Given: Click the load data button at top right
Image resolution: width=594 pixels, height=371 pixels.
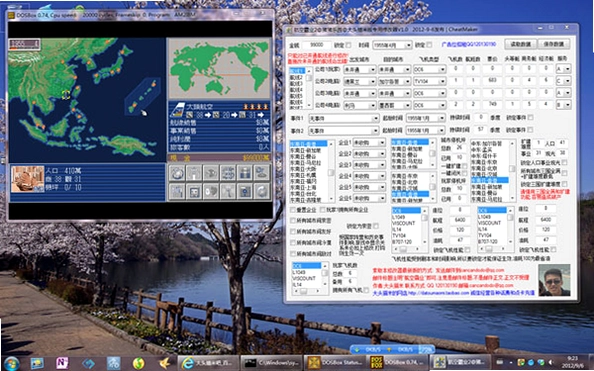Looking at the screenshot, I should [x=521, y=44].
